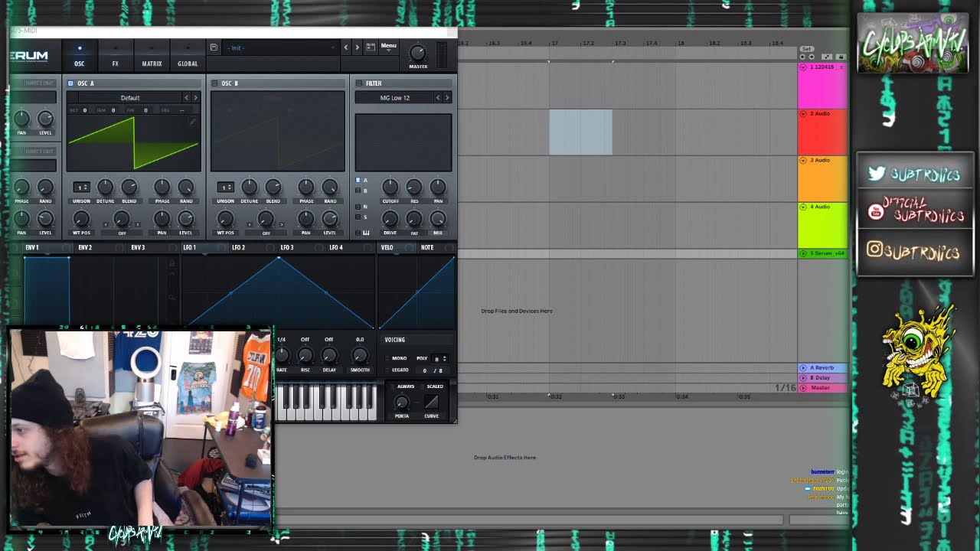Toggle filter routing for sub S
980x551 pixels.
[x=358, y=217]
